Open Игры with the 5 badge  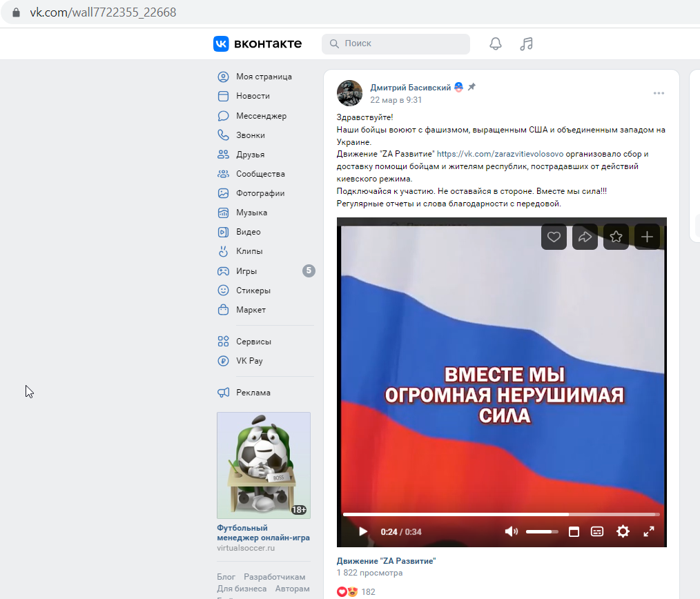(266, 271)
